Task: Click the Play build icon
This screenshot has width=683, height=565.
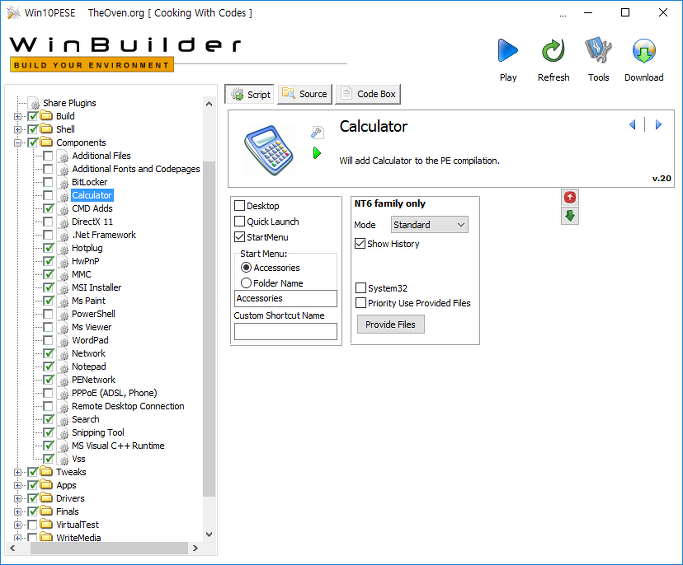Action: click(x=508, y=51)
